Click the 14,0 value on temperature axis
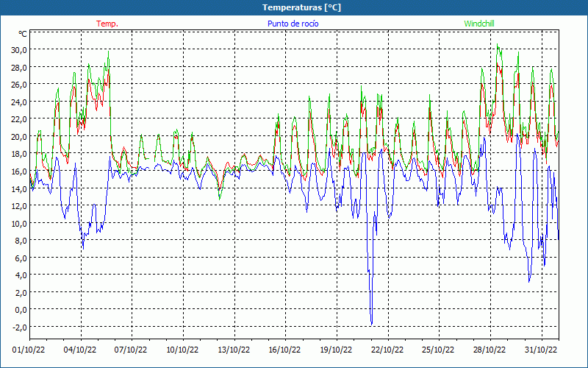This screenshot has height=368, width=588. [x=20, y=189]
